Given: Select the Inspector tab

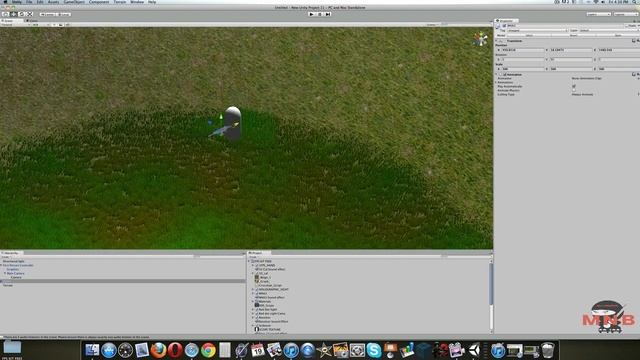Looking at the screenshot, I should pyautogui.click(x=507, y=20).
